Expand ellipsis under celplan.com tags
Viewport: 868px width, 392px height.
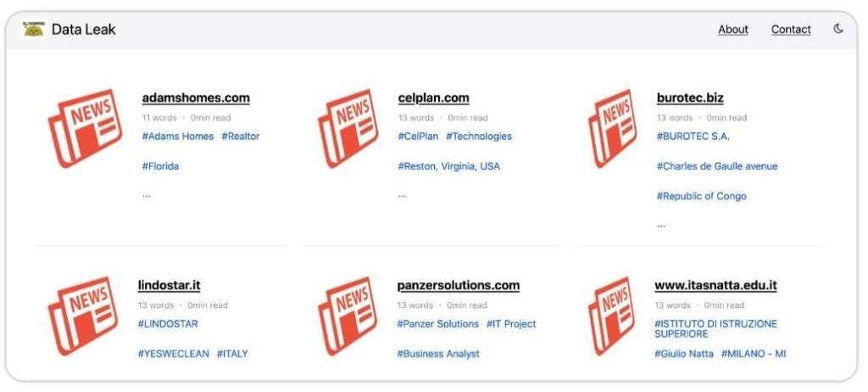click(402, 195)
